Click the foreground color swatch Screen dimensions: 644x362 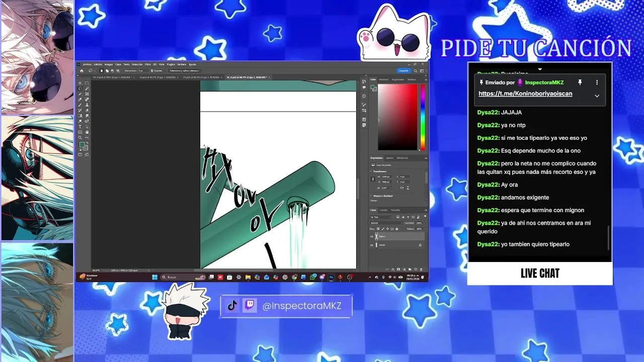point(82,144)
